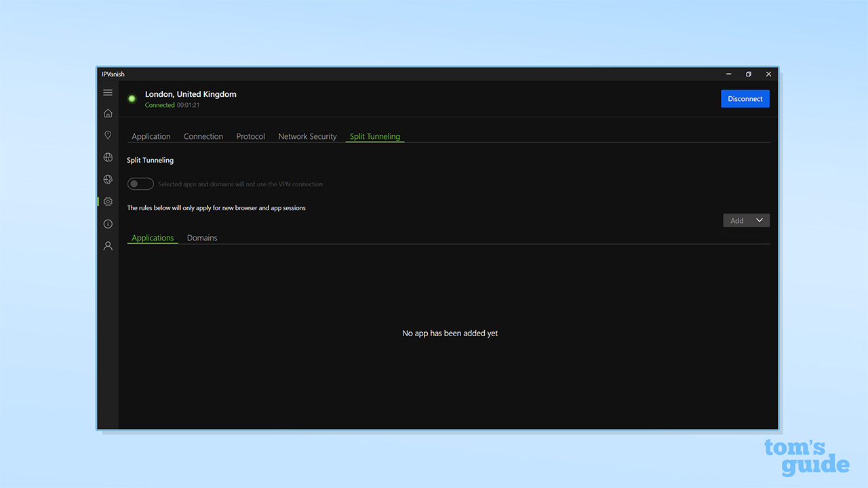Expand the Add button chevron
The height and width of the screenshot is (488, 868).
coord(761,220)
